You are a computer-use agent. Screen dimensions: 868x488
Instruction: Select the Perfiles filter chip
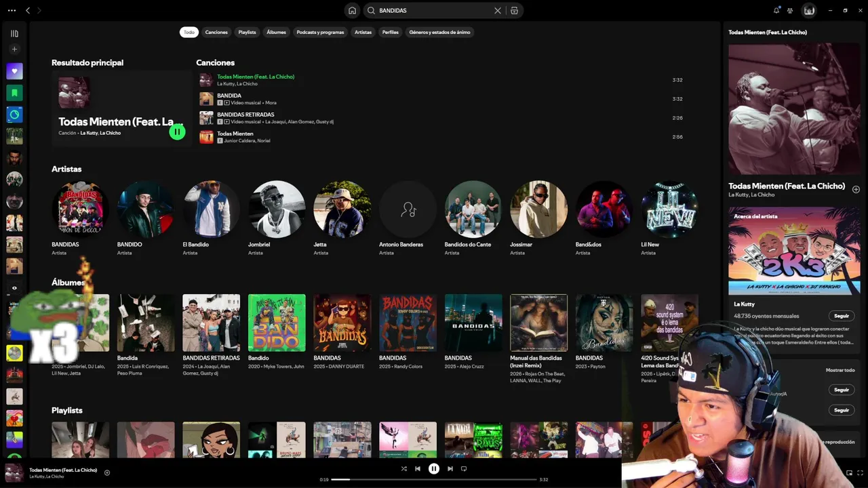coord(391,32)
